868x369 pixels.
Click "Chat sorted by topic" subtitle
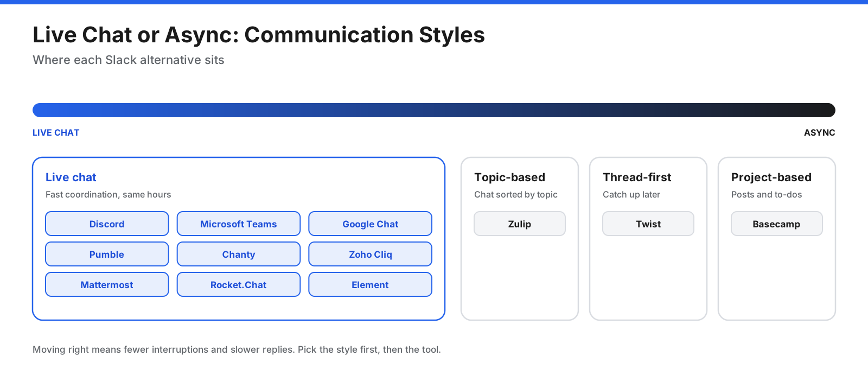click(516, 194)
